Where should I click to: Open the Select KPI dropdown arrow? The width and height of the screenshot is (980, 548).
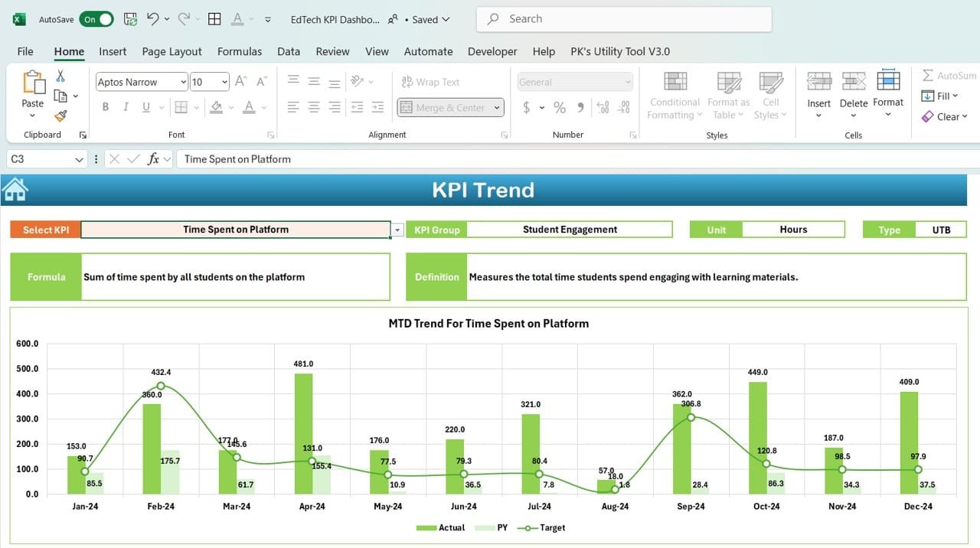click(397, 230)
